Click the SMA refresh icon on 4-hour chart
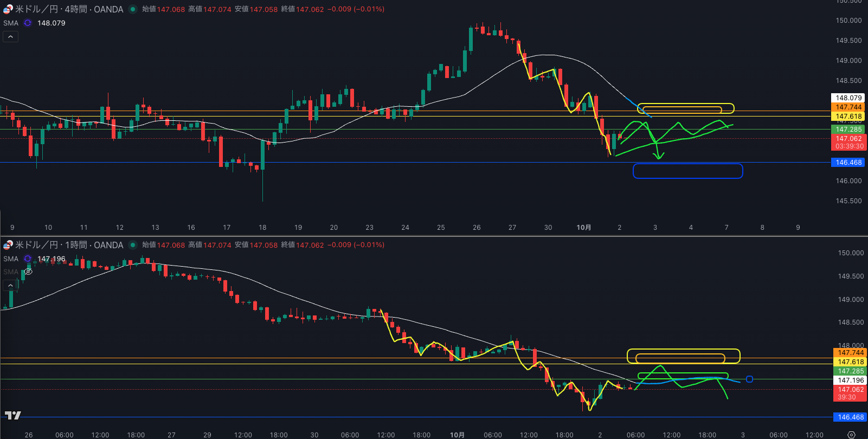Screen dimensions: 868x439 point(28,23)
